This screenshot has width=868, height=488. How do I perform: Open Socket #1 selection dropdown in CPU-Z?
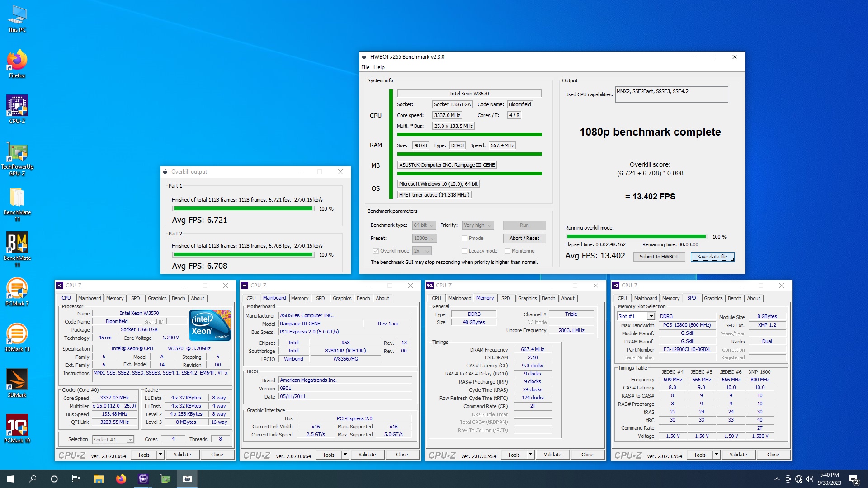113,439
